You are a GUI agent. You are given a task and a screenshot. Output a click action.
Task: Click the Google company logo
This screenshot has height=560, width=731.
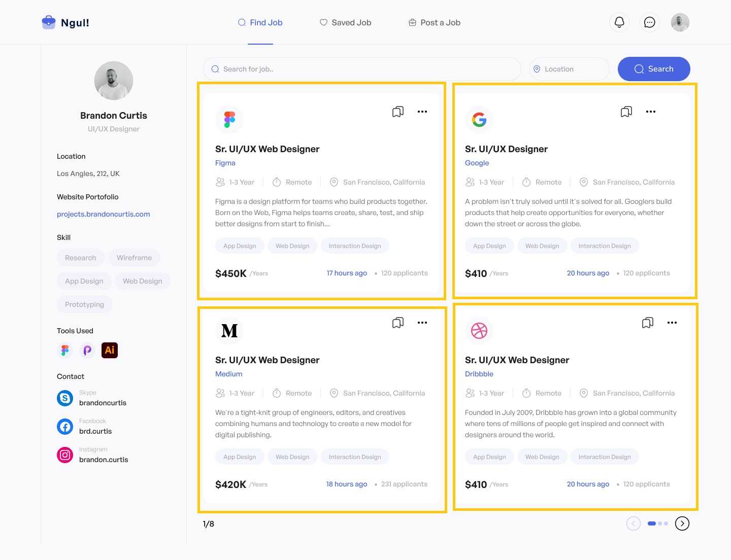click(x=479, y=120)
